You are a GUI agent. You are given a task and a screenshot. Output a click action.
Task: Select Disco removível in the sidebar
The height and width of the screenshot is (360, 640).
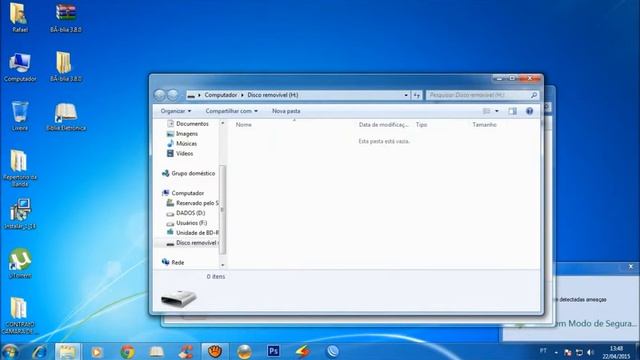(x=192, y=243)
